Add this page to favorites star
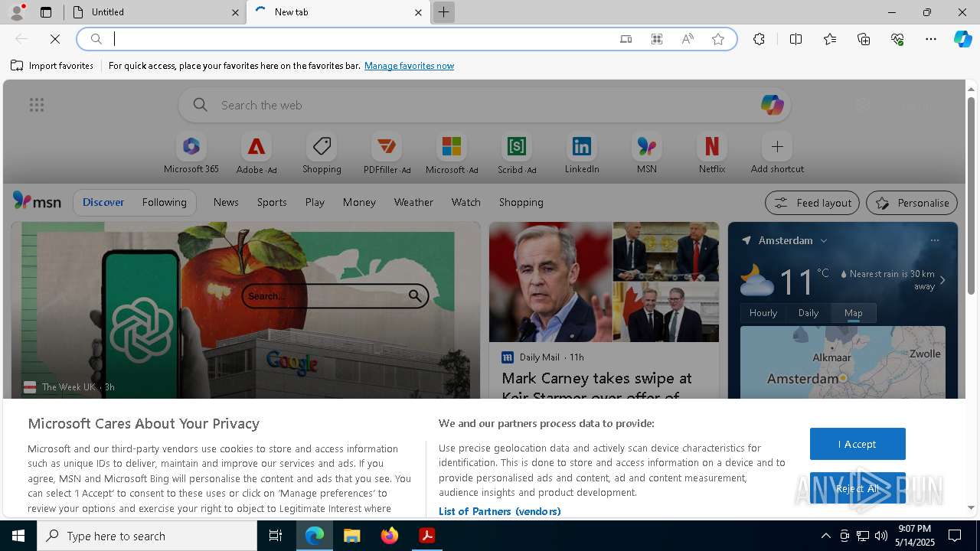 click(718, 39)
